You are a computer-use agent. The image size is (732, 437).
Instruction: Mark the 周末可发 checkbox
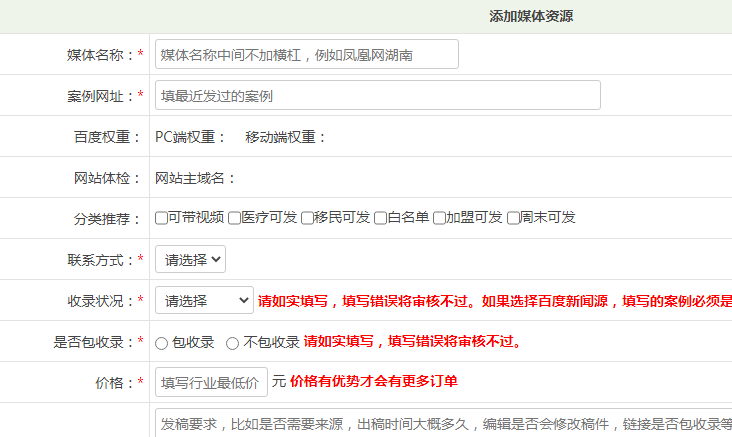pos(513,218)
